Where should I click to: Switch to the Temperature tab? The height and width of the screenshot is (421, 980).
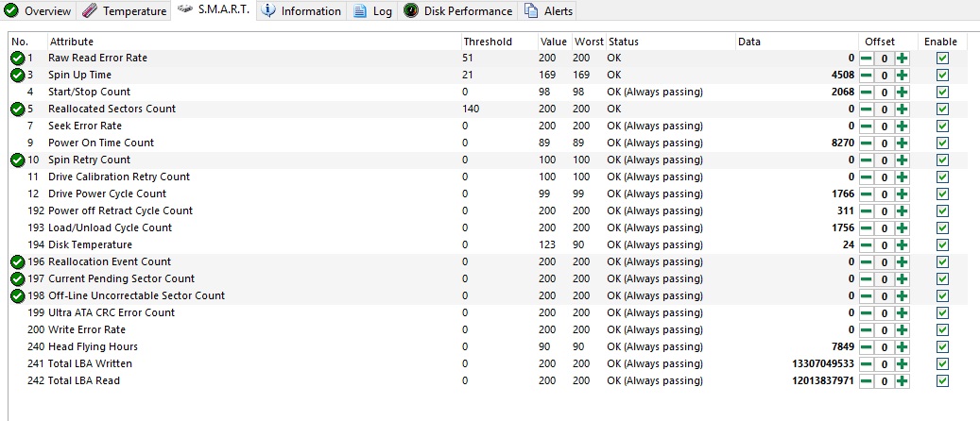(124, 11)
